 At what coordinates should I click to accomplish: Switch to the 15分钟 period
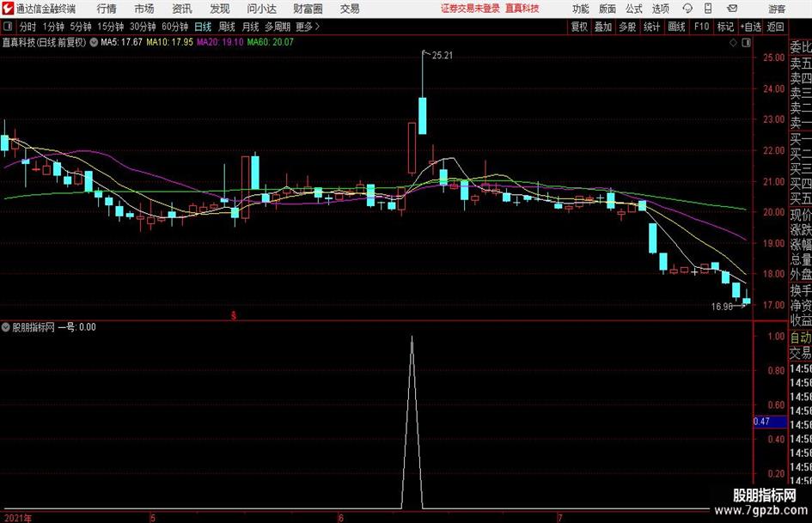coord(110,27)
